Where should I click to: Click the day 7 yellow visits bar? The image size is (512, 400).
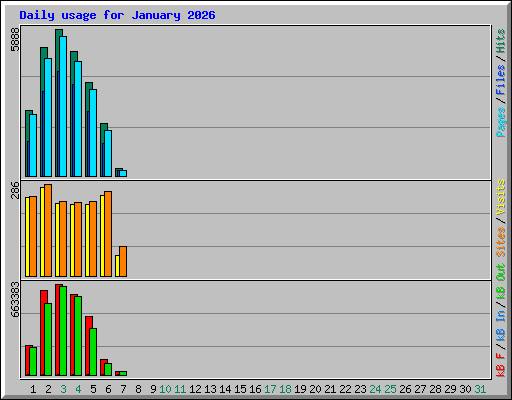pos(117,266)
